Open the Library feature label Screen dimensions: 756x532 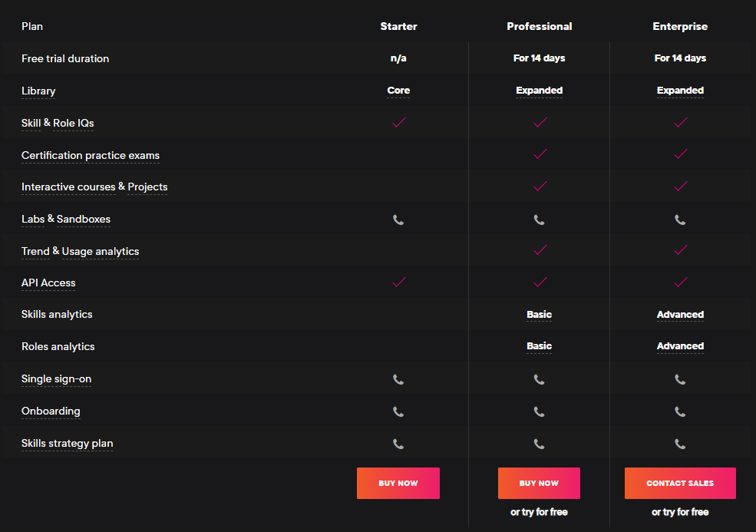point(38,91)
